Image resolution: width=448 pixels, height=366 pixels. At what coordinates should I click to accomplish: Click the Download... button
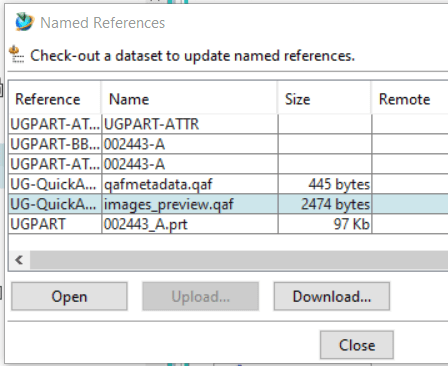[332, 296]
